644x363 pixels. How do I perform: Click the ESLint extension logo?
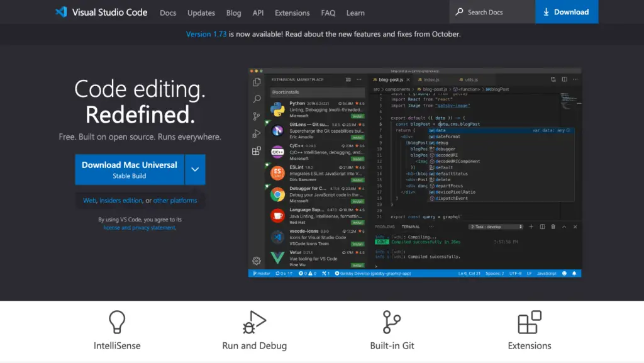coord(277,173)
